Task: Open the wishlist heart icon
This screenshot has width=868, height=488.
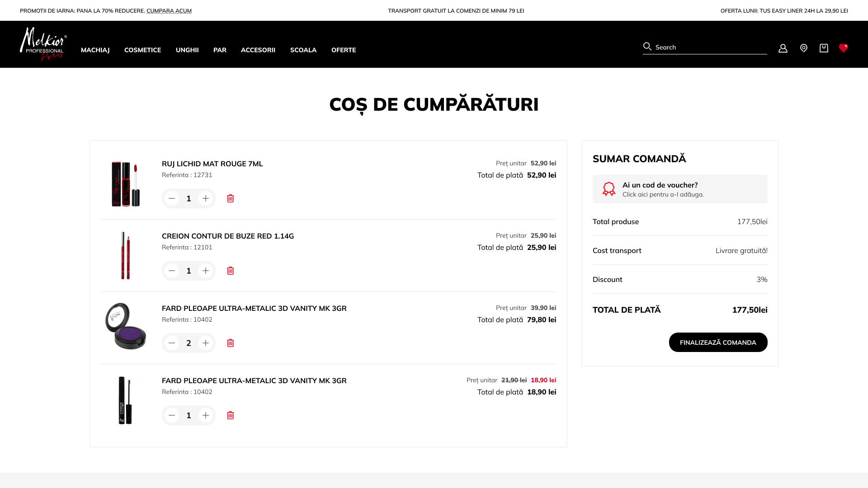Action: pos(844,48)
